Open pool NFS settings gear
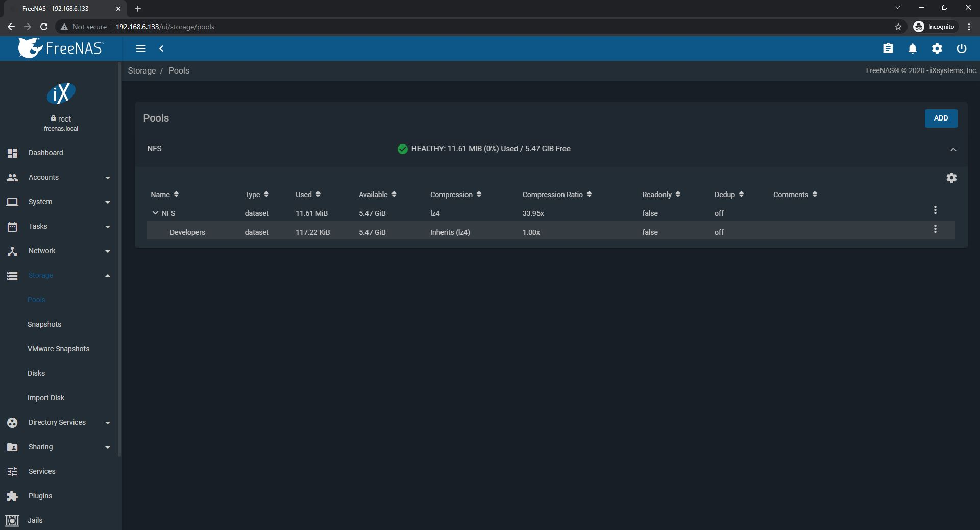The height and width of the screenshot is (530, 980). tap(951, 178)
